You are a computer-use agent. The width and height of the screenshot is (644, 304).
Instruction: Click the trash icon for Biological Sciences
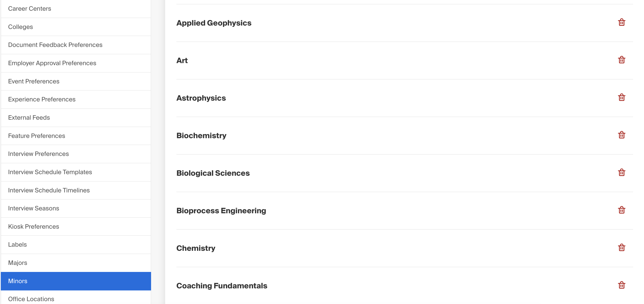pyautogui.click(x=622, y=173)
